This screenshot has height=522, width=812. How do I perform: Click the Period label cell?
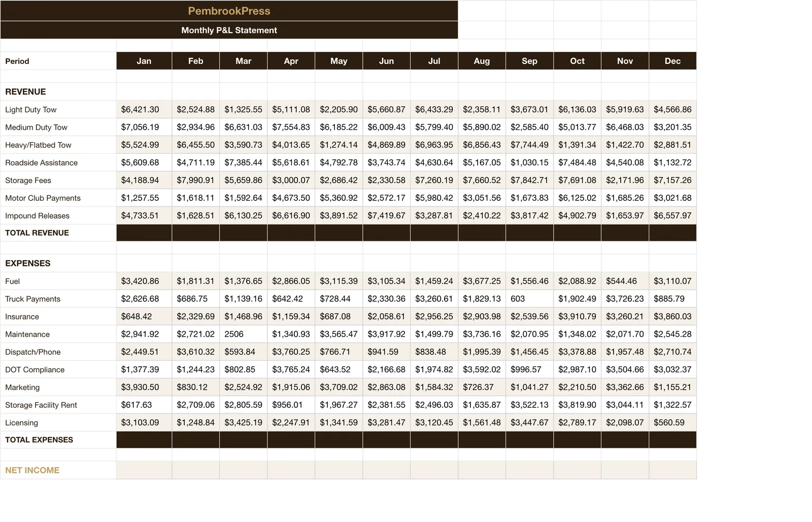click(58, 61)
